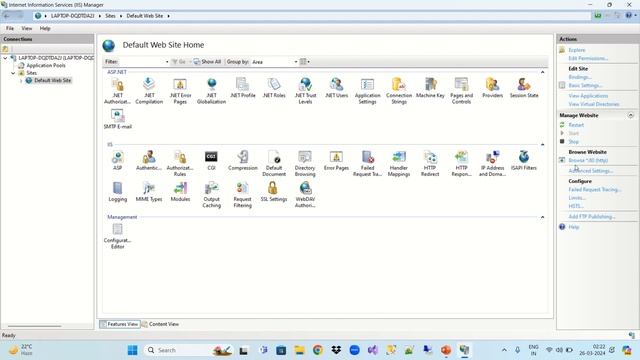Open the CGI feature
Screen dimensions: 640x360
click(211, 160)
